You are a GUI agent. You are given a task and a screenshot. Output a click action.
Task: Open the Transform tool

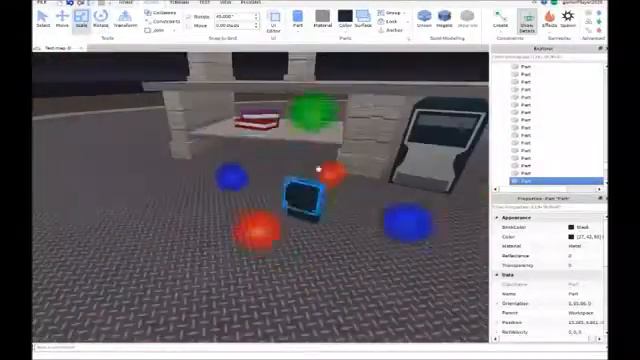click(125, 19)
